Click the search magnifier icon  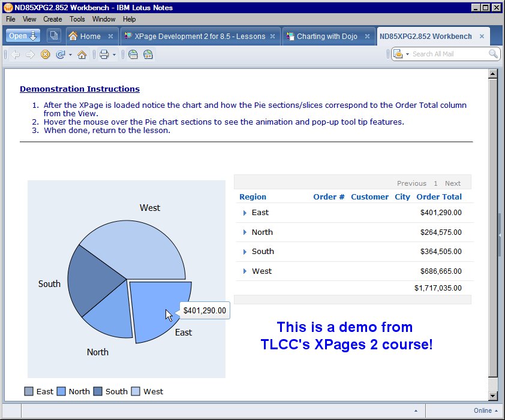click(492, 55)
